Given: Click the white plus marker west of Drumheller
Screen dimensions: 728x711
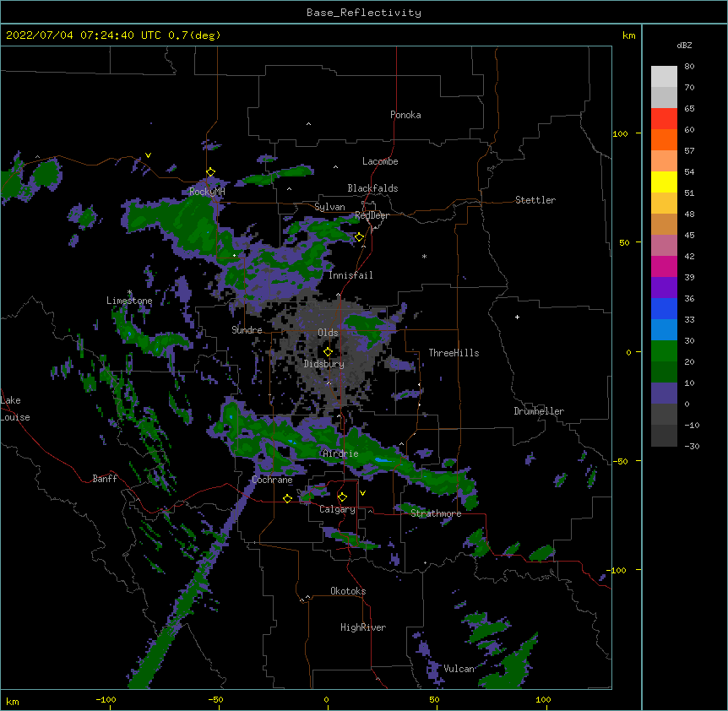Looking at the screenshot, I should [x=517, y=317].
